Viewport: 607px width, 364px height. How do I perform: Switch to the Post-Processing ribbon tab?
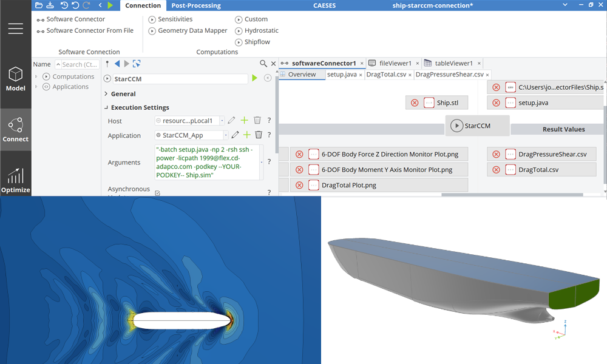196,5
